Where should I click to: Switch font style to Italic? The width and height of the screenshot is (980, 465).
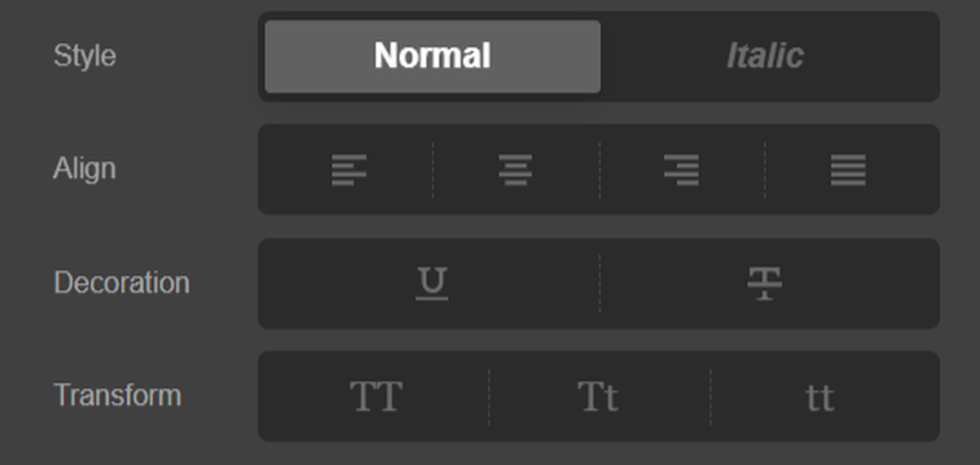(x=765, y=56)
